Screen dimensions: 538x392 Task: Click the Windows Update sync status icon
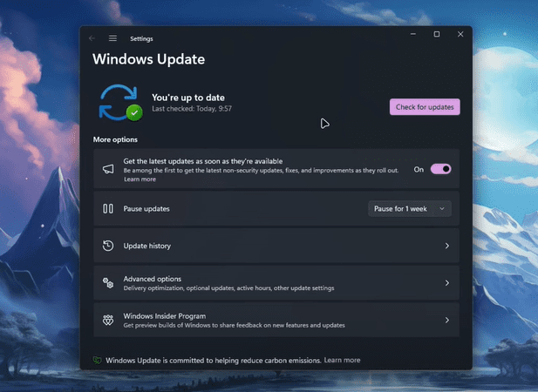(120, 103)
